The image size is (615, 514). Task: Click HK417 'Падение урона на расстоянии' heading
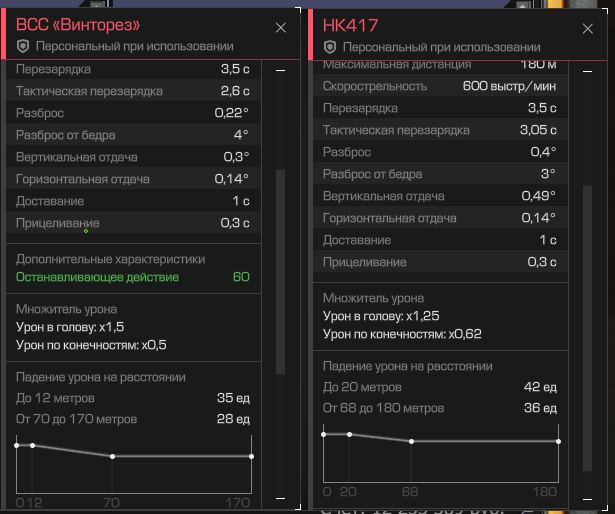[408, 366]
